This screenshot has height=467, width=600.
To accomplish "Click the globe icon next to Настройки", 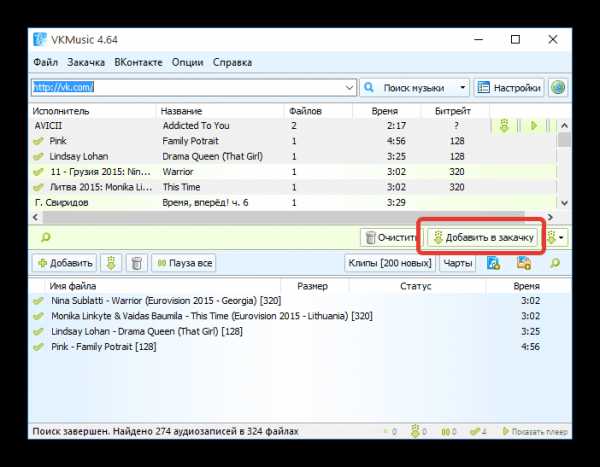I will point(558,88).
